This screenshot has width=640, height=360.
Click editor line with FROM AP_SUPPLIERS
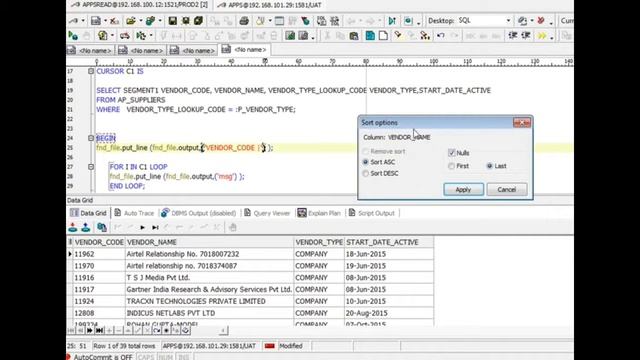click(131, 100)
